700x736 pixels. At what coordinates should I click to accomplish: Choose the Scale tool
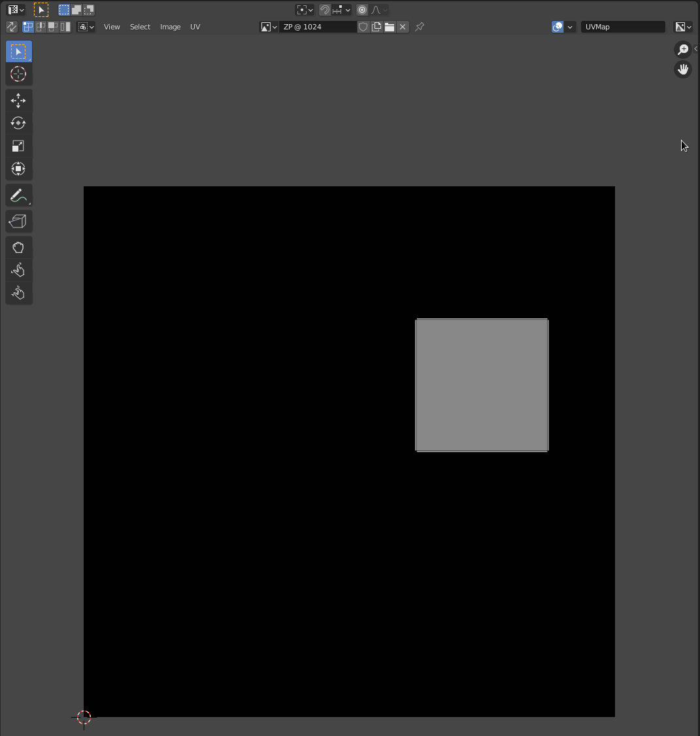(x=19, y=146)
